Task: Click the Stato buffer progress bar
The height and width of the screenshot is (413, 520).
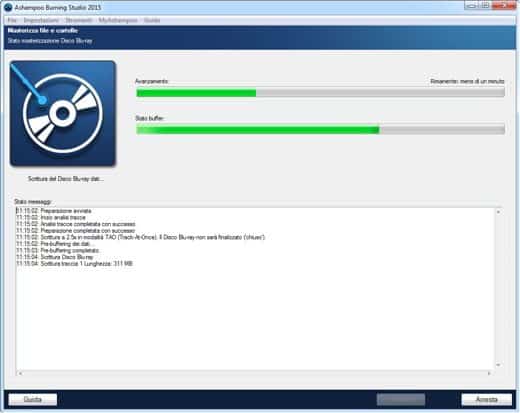Action: pyautogui.click(x=320, y=129)
